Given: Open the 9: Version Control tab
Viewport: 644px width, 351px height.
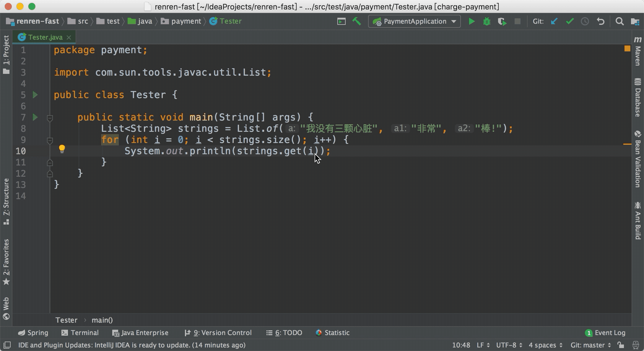Looking at the screenshot, I should [218, 333].
